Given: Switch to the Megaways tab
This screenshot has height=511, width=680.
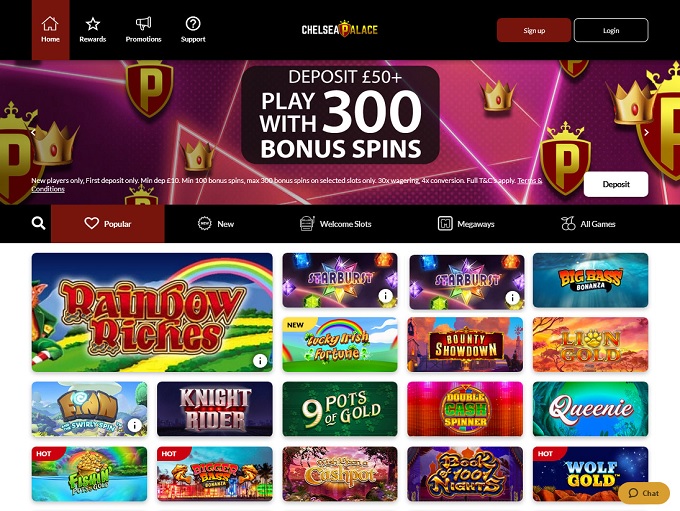Looking at the screenshot, I should [x=466, y=223].
